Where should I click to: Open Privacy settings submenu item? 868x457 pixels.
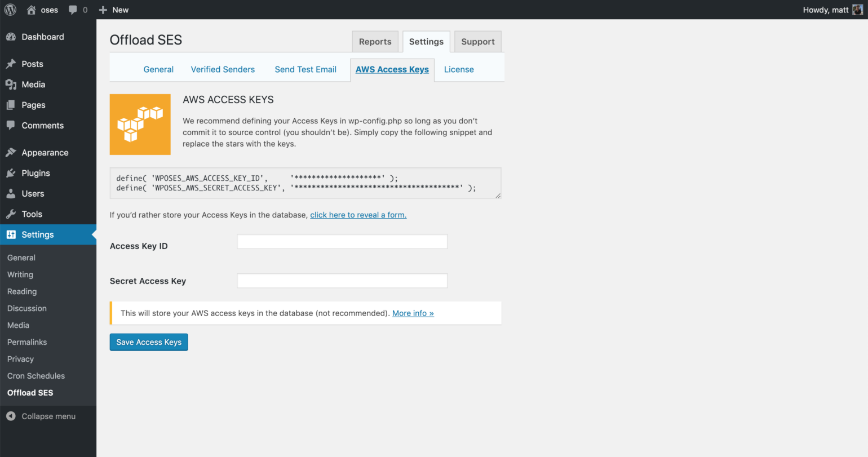click(x=20, y=359)
